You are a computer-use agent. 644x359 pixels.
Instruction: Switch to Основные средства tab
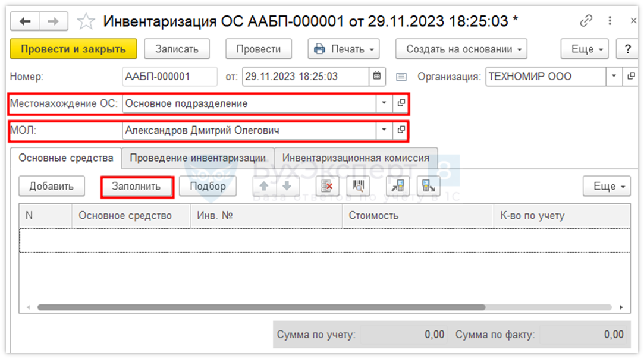tap(66, 158)
